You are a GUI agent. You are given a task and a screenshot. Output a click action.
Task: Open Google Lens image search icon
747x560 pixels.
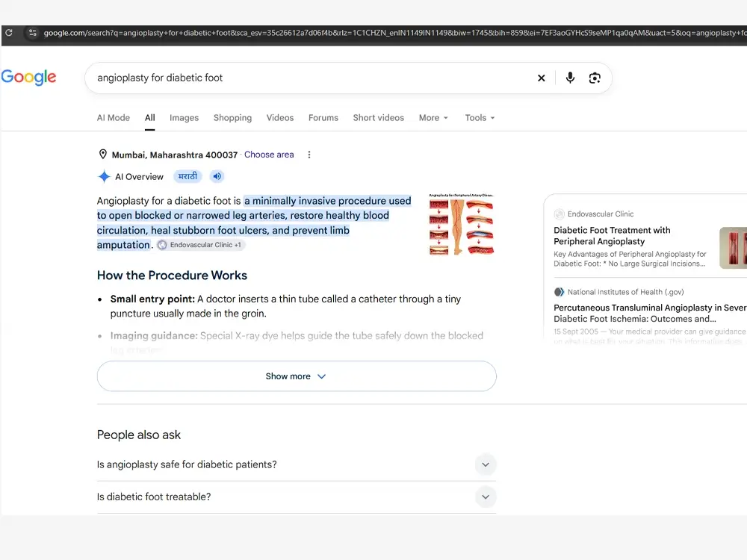(x=595, y=78)
